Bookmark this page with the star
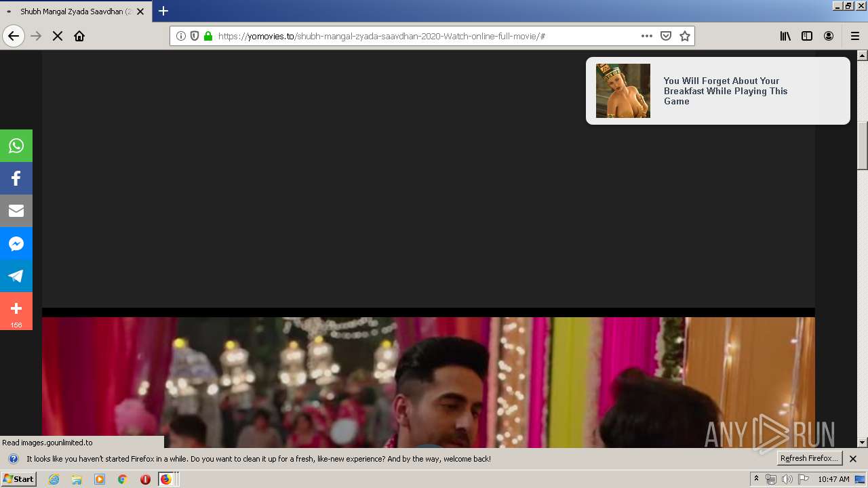This screenshot has height=488, width=868. coord(685,36)
